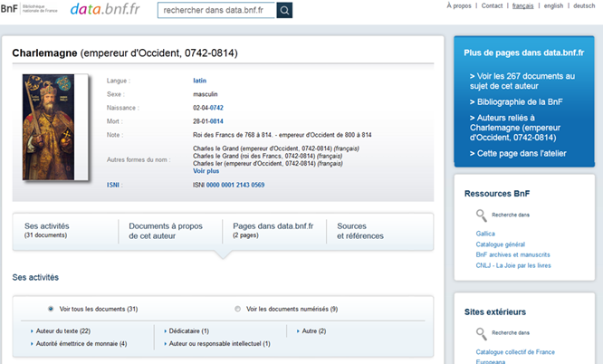Click the 'masculin' value
This screenshot has width=603, height=364.
[x=206, y=94]
